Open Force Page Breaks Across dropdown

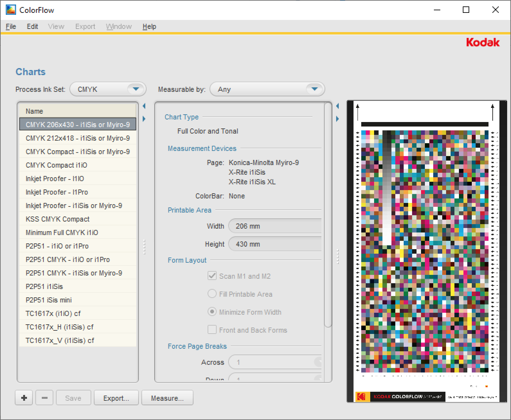coord(275,362)
